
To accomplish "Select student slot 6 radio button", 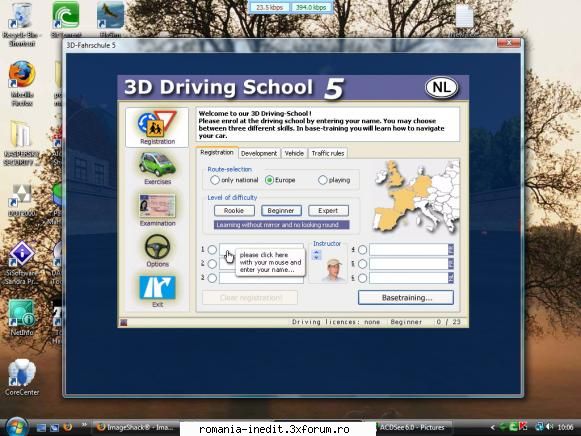I will (x=362, y=278).
